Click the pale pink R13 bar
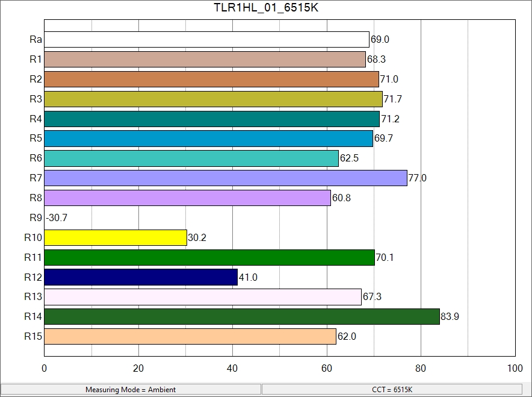Image resolution: width=532 pixels, height=397 pixels. (203, 297)
